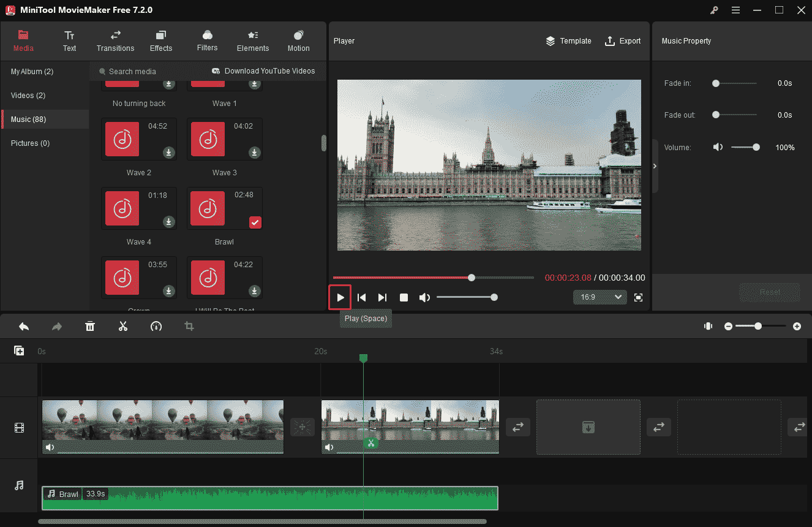Download the Wave 3 music track

[x=254, y=152]
